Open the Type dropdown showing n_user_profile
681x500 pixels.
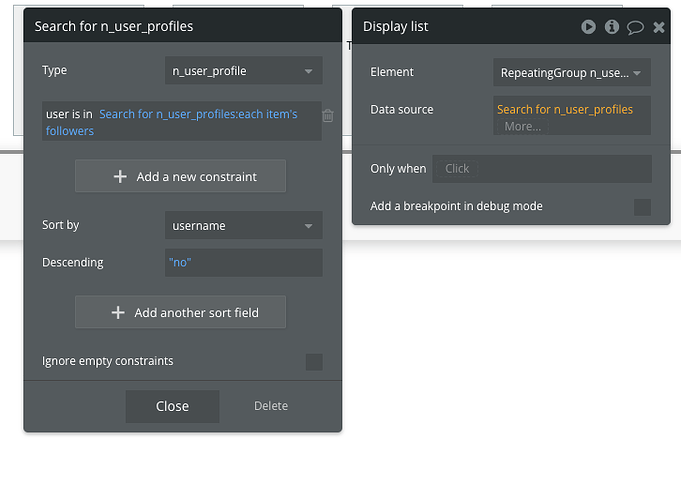tap(243, 71)
